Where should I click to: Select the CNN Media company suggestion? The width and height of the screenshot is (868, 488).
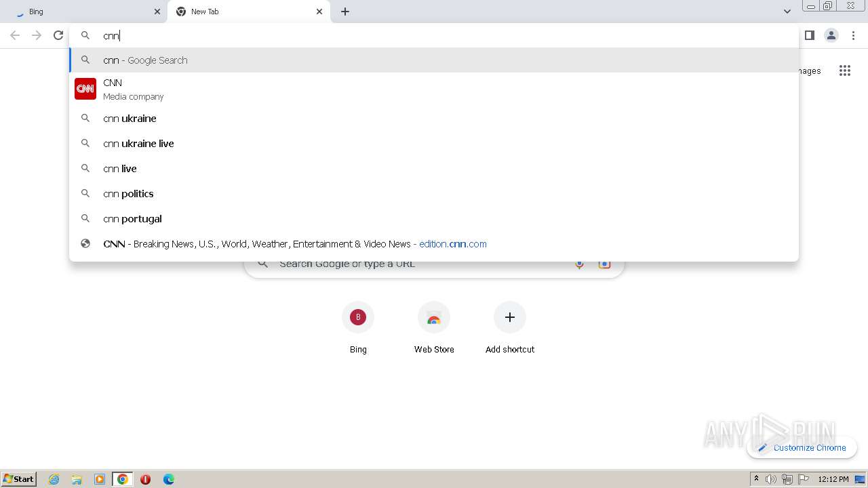point(434,89)
